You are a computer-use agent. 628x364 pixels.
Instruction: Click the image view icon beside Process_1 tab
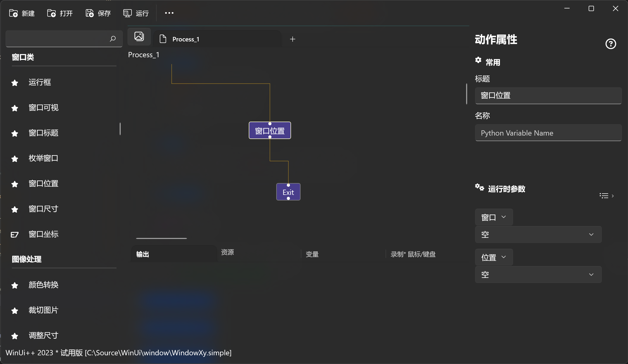(139, 36)
